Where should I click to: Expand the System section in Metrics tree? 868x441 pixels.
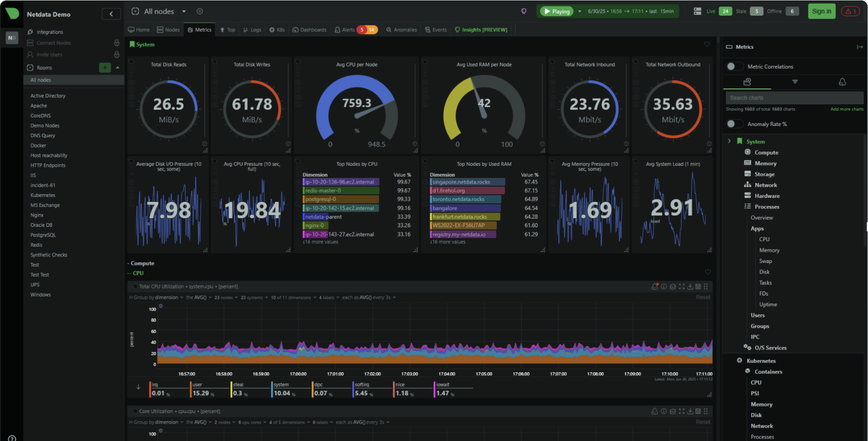(729, 141)
